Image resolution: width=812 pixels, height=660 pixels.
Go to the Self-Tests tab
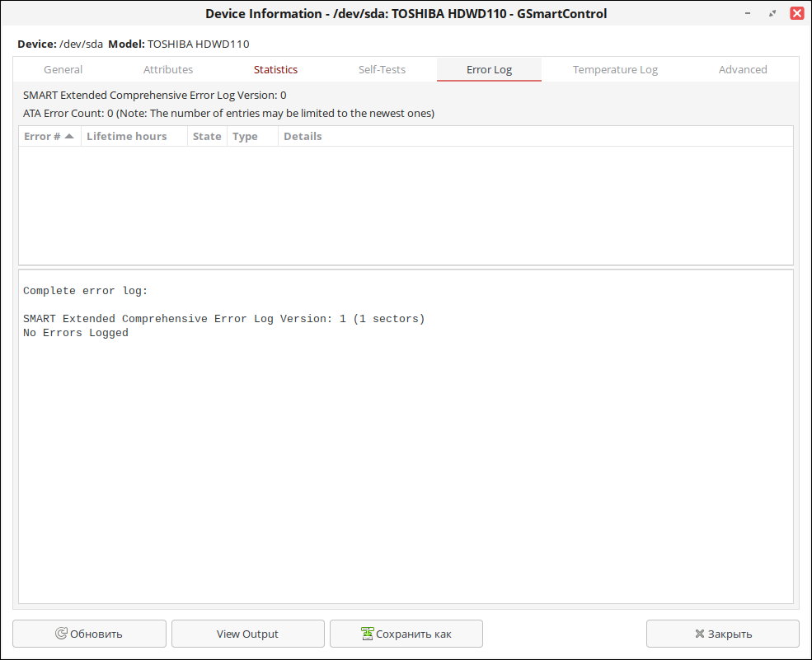(x=382, y=69)
